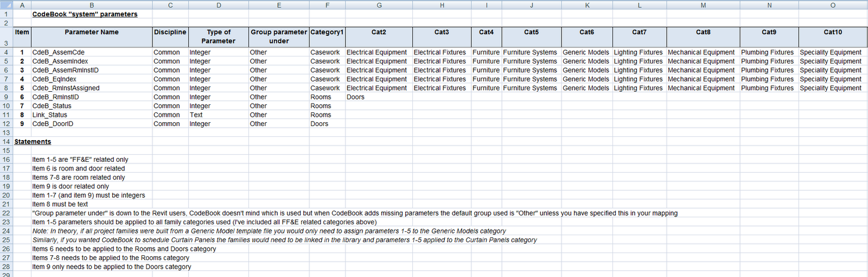Click the 'Discipline' header cell
868x277 pixels.
(170, 36)
